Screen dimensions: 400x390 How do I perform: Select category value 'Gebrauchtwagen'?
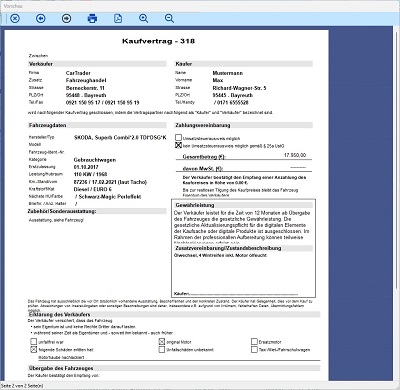pyautogui.click(x=95, y=160)
